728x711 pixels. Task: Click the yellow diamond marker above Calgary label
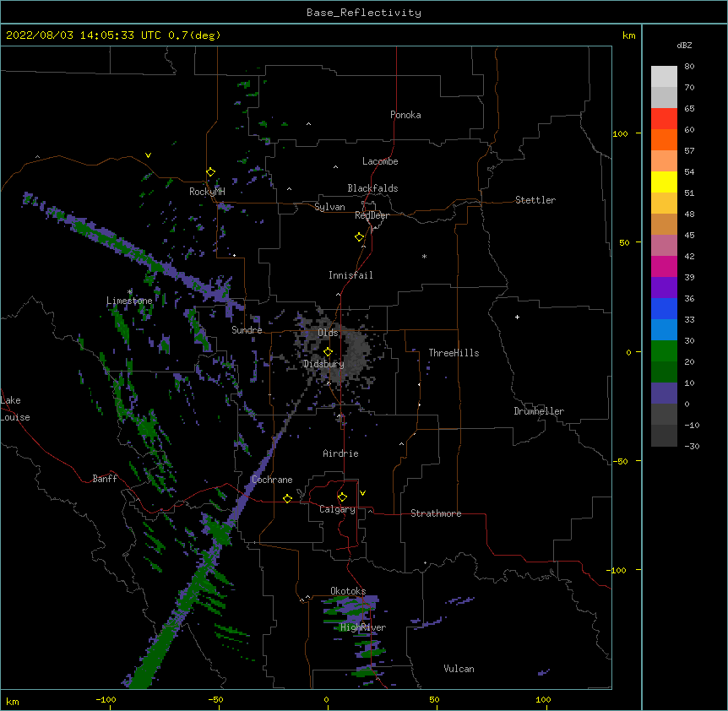[x=342, y=497]
